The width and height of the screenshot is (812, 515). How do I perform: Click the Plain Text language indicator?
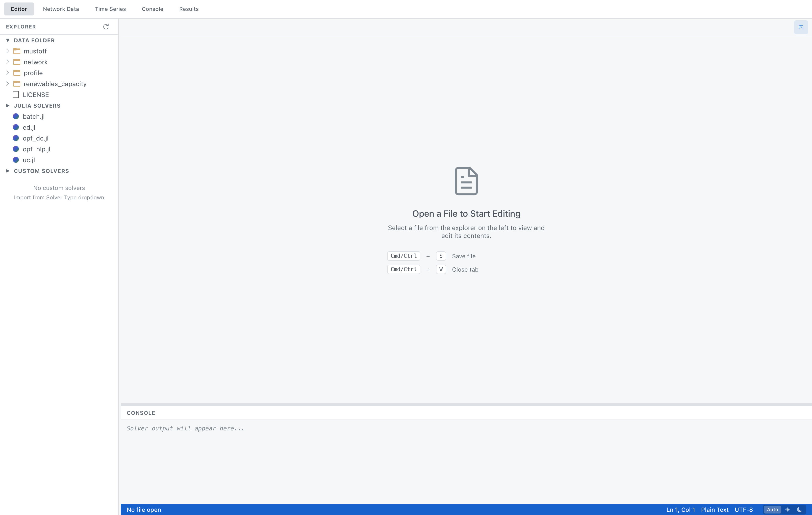coord(714,510)
